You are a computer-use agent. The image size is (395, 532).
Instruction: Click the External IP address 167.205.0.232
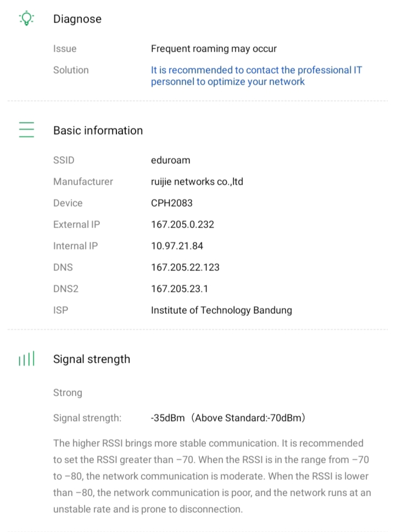pos(182,224)
